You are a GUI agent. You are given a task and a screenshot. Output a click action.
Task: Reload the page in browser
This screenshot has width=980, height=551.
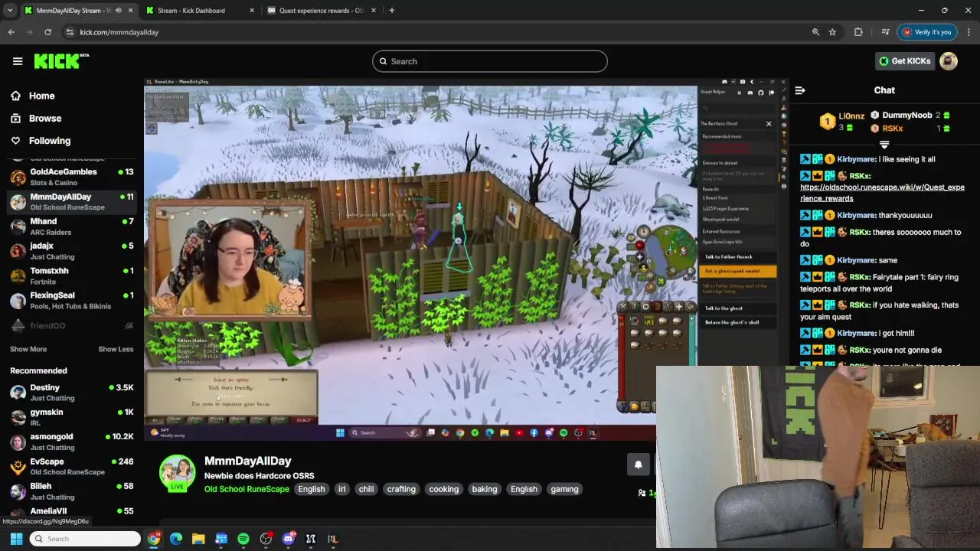click(47, 32)
